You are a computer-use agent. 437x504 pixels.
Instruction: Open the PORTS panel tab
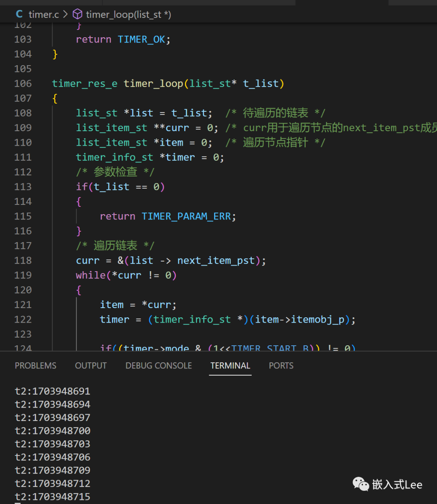281,366
